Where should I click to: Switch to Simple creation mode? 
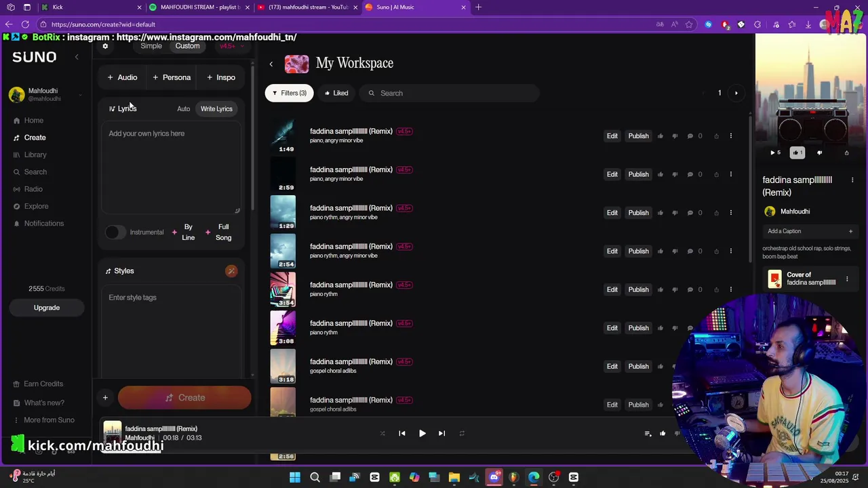pos(151,46)
